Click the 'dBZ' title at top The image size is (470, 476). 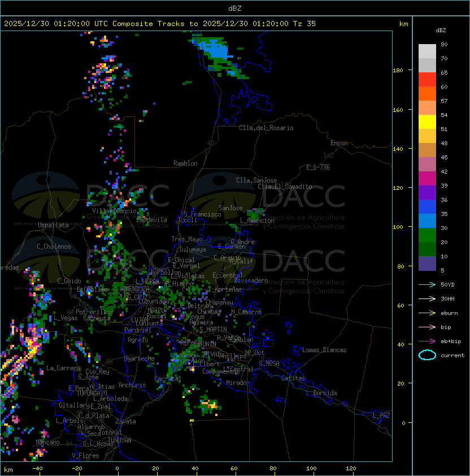[235, 8]
